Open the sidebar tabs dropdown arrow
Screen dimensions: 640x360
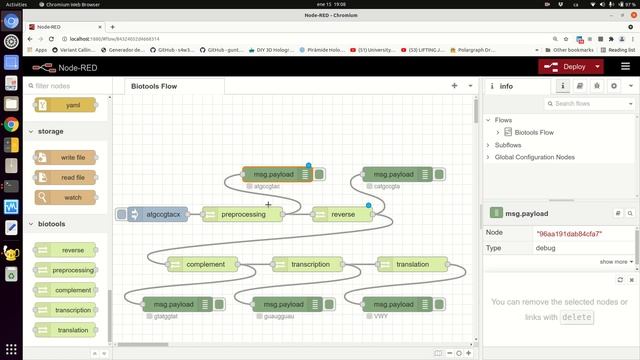[631, 86]
